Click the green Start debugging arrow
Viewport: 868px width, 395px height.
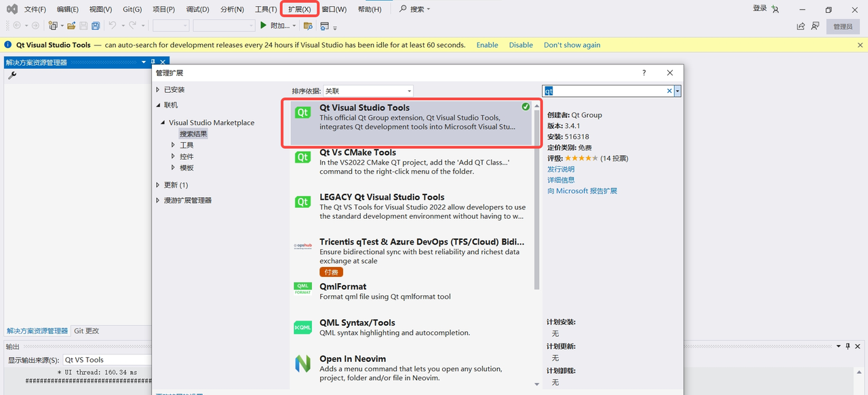(x=263, y=26)
